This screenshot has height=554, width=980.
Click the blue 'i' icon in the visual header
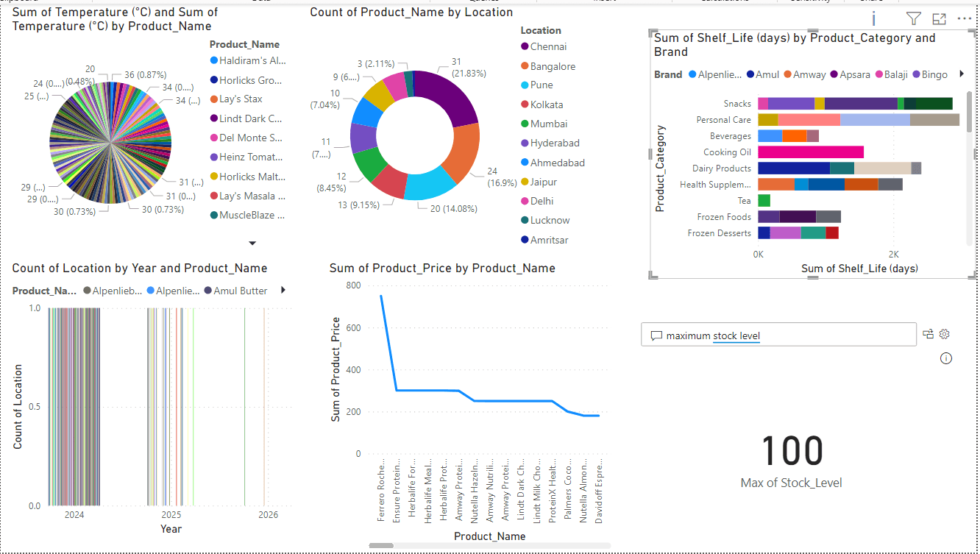pyautogui.click(x=874, y=19)
